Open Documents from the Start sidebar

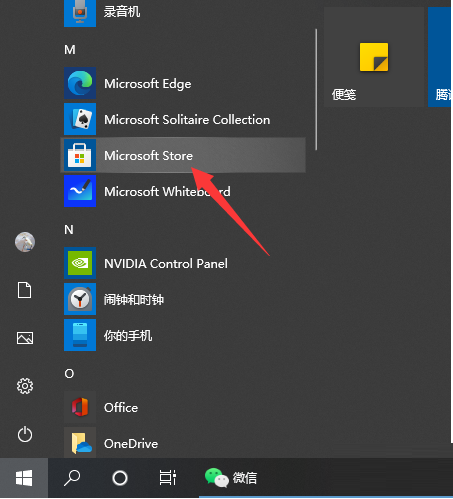pyautogui.click(x=25, y=290)
